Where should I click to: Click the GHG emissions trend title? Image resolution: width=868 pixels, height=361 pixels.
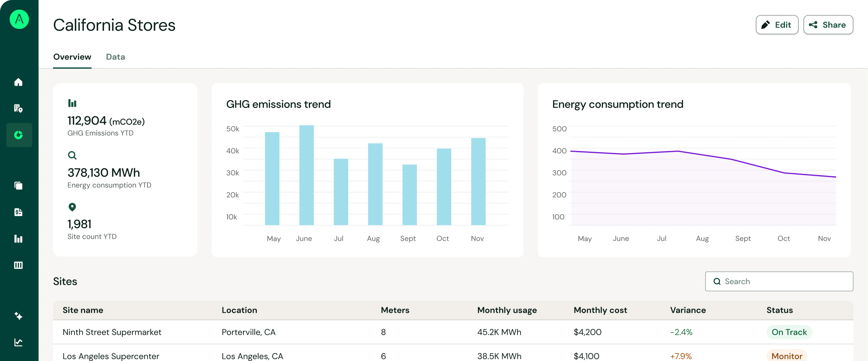pyautogui.click(x=278, y=104)
